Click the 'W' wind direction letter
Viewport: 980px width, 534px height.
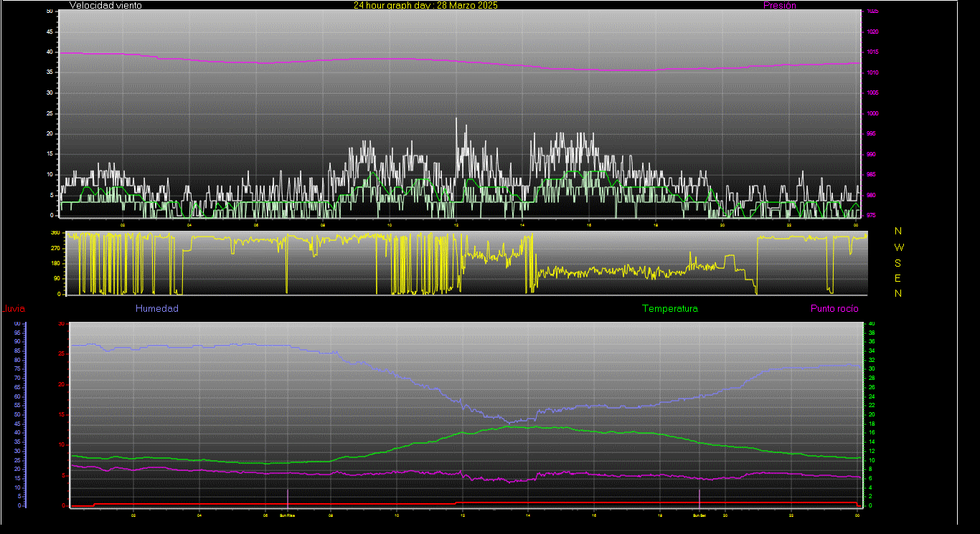point(898,247)
